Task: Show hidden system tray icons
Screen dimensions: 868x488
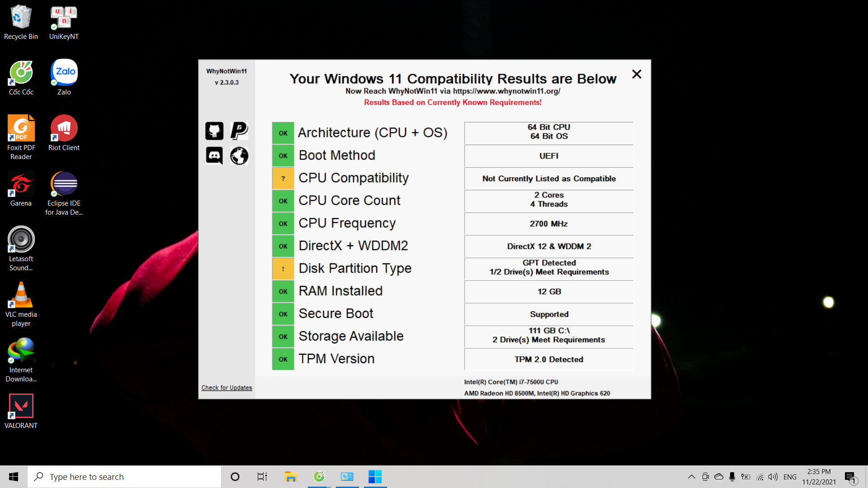Action: [692, 477]
